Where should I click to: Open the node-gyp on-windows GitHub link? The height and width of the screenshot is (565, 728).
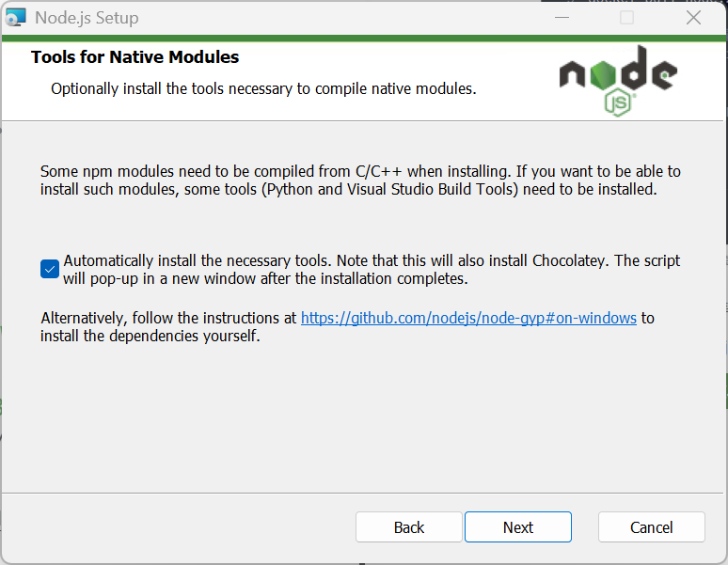(x=468, y=318)
